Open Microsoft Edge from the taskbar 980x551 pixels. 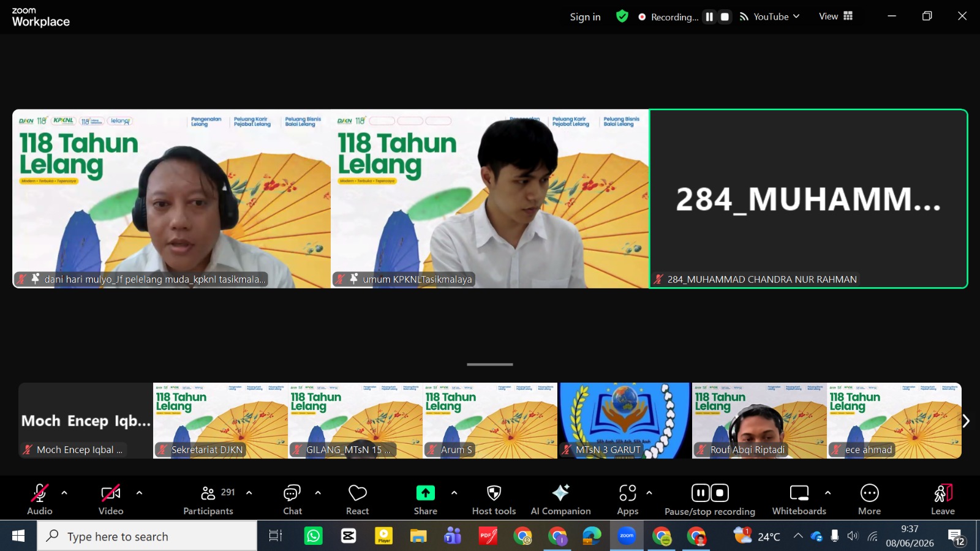(x=592, y=536)
